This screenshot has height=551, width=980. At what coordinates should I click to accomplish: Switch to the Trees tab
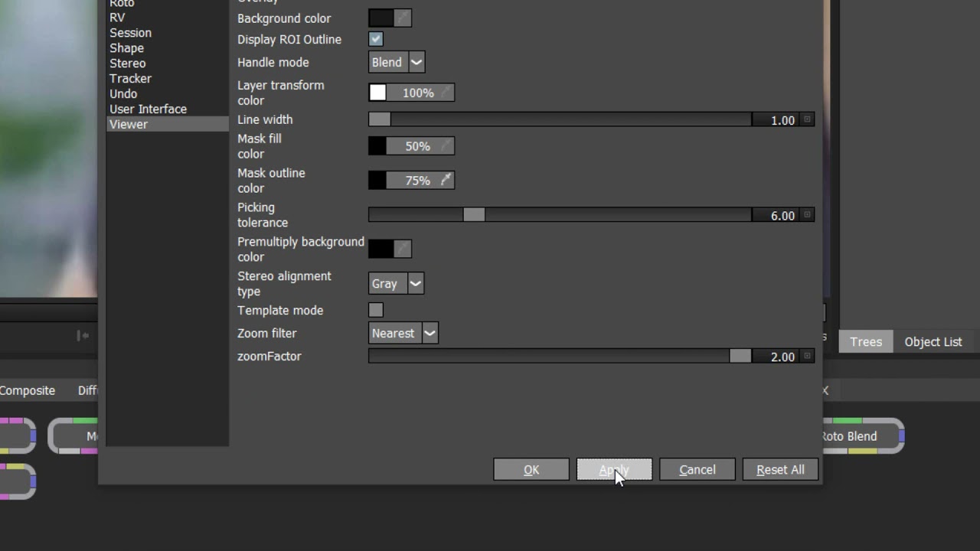tap(866, 341)
